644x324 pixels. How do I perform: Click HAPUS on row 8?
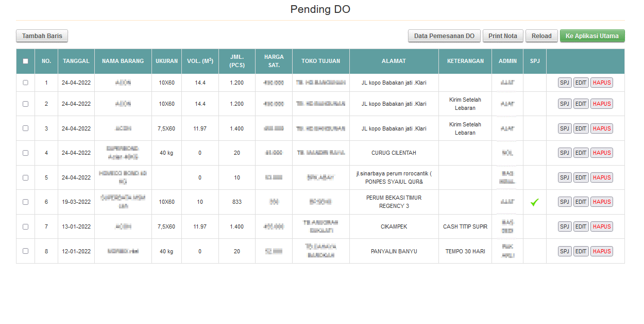pyautogui.click(x=601, y=251)
